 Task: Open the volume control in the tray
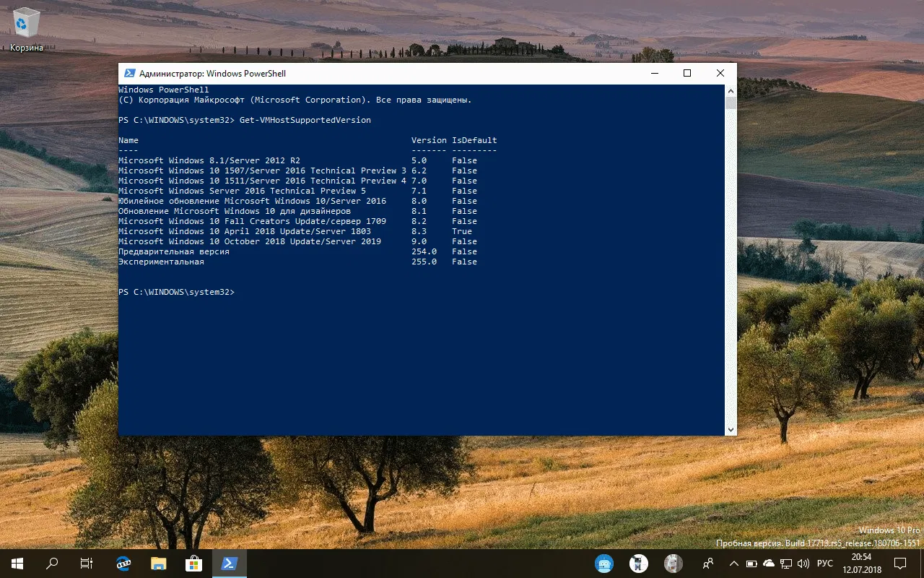[x=803, y=564]
